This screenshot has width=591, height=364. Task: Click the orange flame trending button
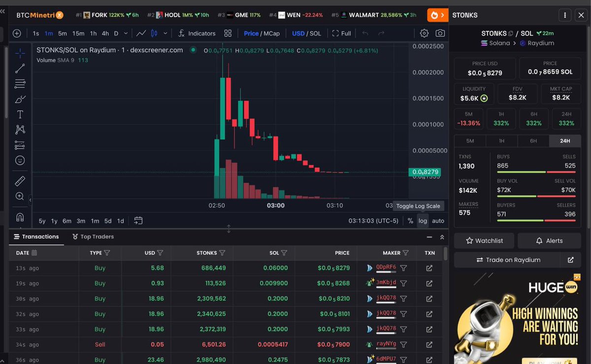click(x=437, y=15)
